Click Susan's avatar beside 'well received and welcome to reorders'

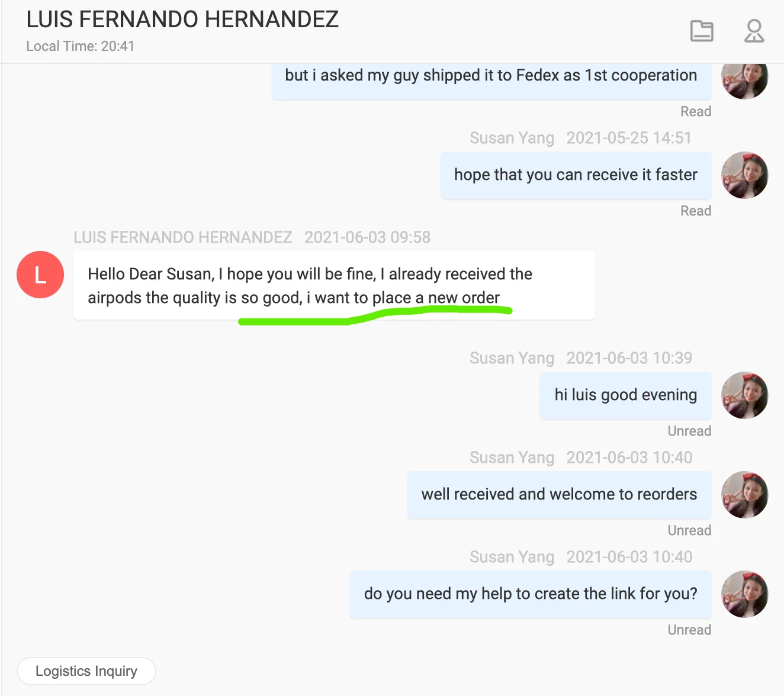pos(744,495)
